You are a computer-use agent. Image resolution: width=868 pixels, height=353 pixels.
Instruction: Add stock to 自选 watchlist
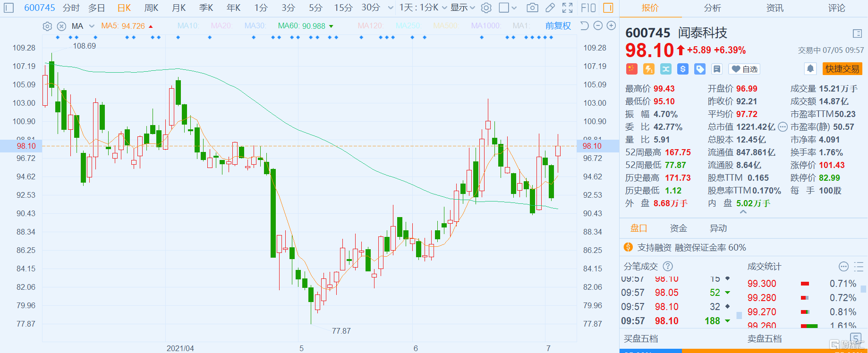pos(744,69)
